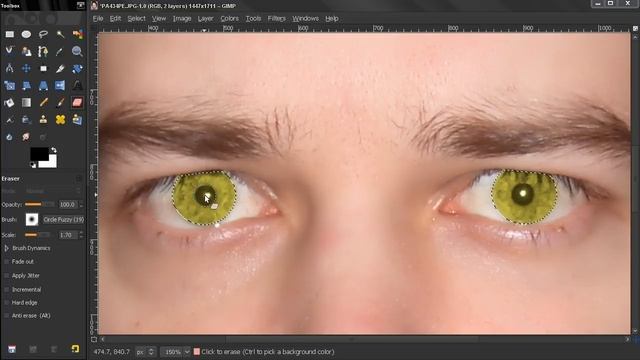
Task: Select the Measure compass tool
Action: tap(9, 68)
